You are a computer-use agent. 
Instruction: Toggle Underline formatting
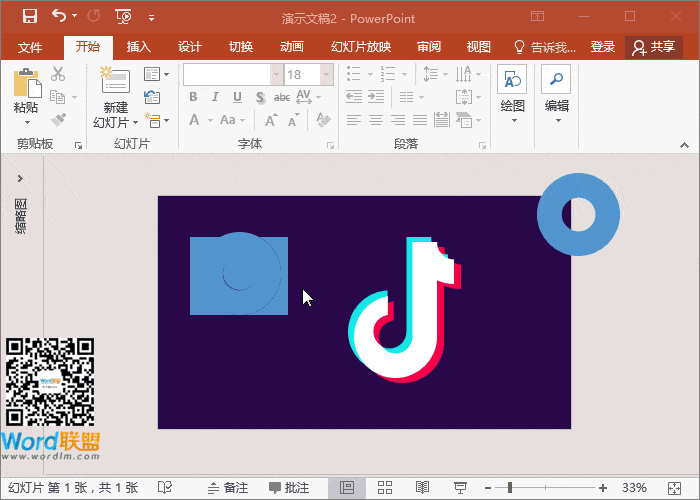(238, 97)
